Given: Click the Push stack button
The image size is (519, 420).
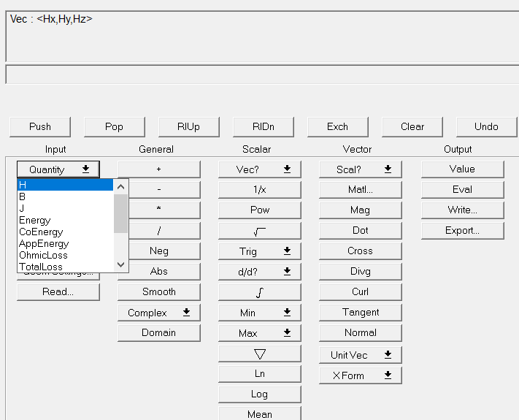Looking at the screenshot, I should [x=40, y=126].
